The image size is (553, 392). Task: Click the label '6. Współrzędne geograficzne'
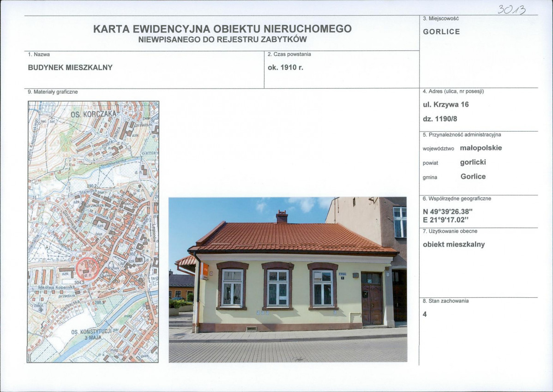[457, 199]
